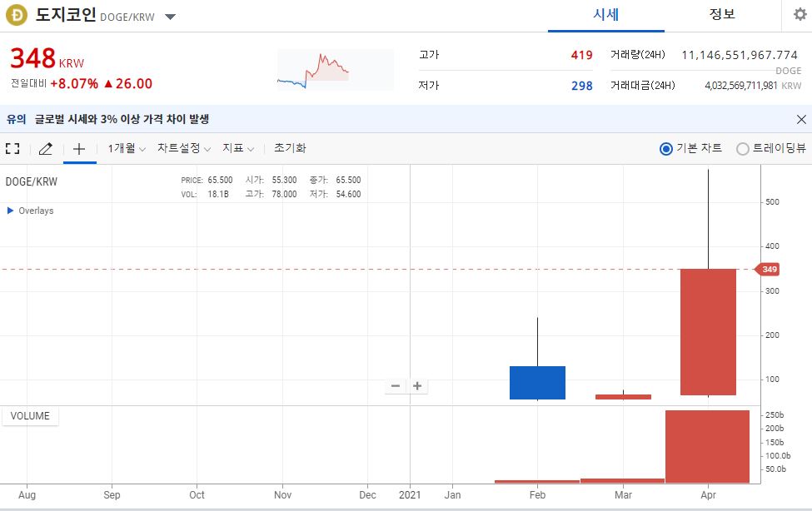Click the 348 KRW current price
This screenshot has width=812, height=511.
[x=47, y=58]
